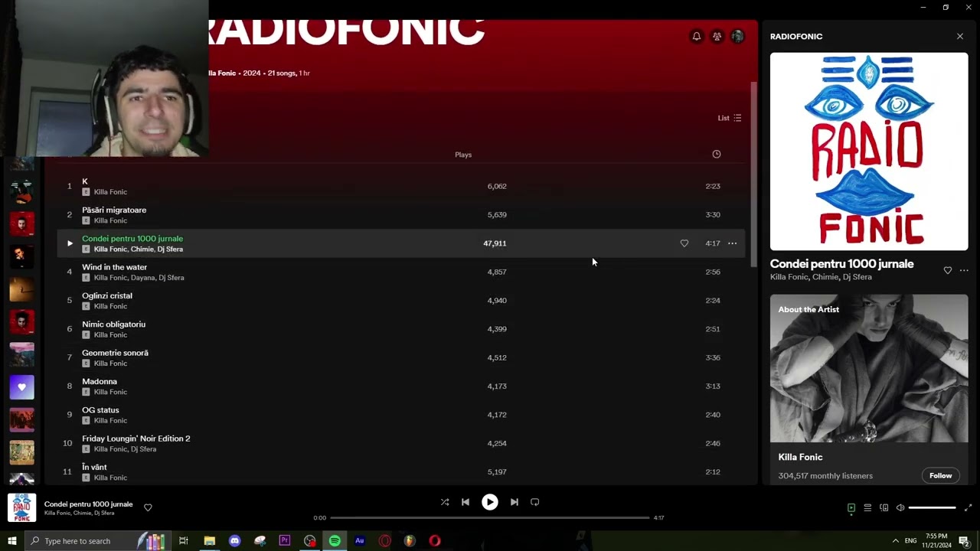This screenshot has width=980, height=551.
Task: Switch the List view option
Action: click(x=730, y=118)
